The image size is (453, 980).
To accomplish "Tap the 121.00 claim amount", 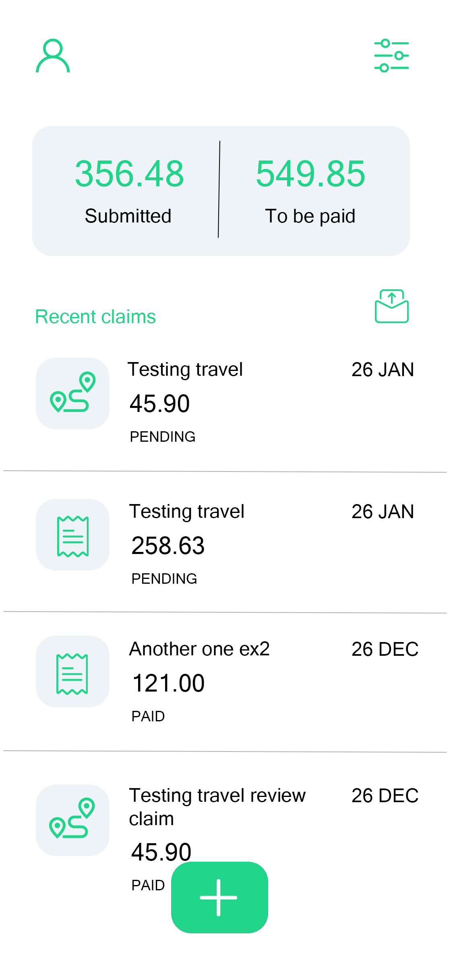I will coord(169,683).
